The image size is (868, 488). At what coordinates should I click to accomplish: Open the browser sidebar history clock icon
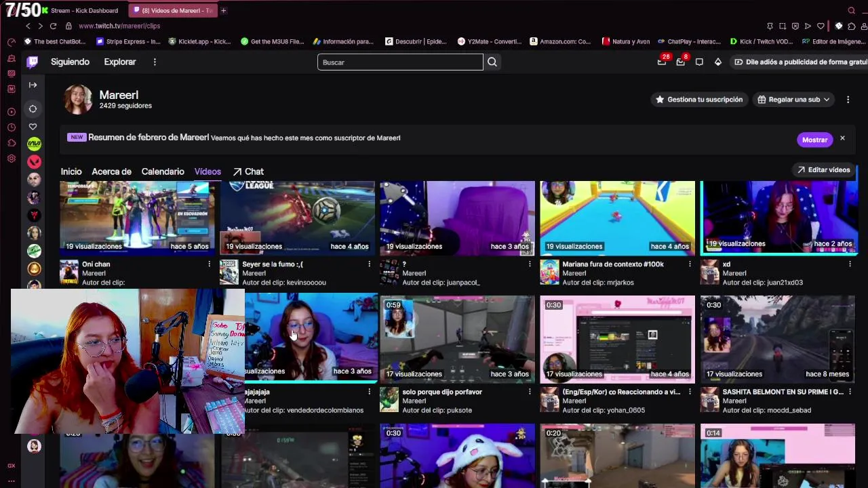click(x=11, y=127)
